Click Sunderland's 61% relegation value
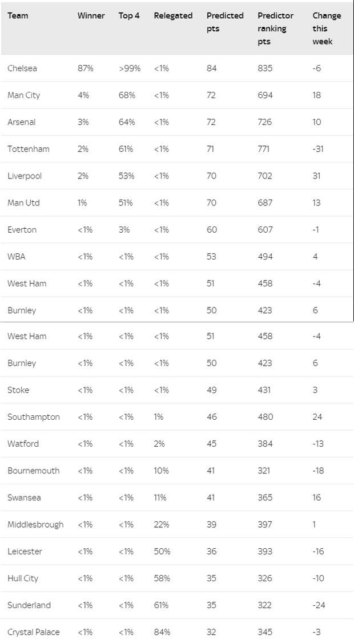Viewport: 354px width, 644px height. click(161, 605)
